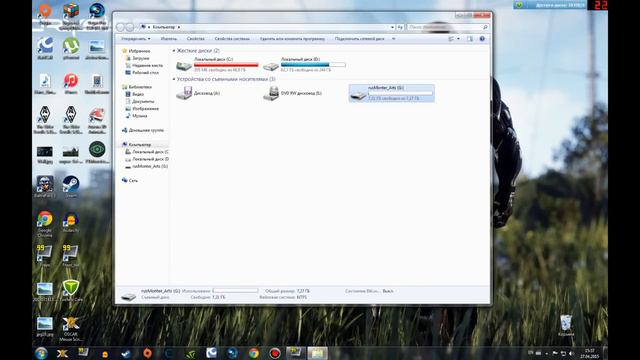The height and width of the screenshot is (360, 640).
Task: Open Chrome from the taskbar
Action: coord(253,353)
